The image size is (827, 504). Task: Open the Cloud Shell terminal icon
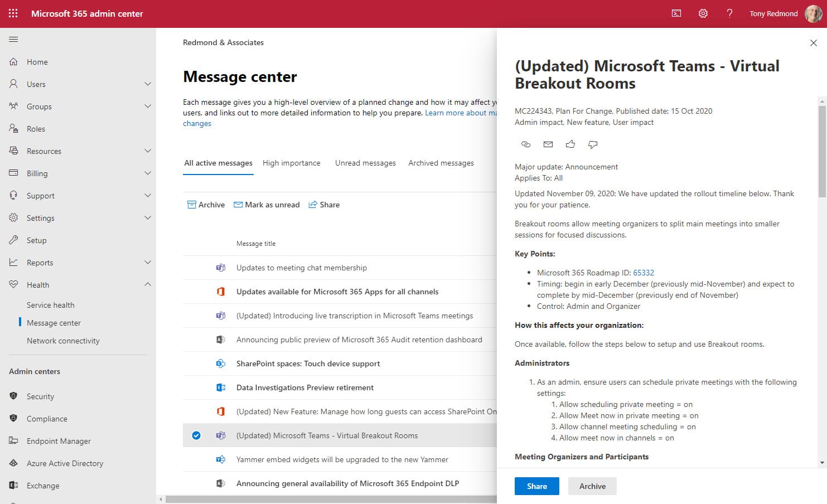[x=676, y=13]
